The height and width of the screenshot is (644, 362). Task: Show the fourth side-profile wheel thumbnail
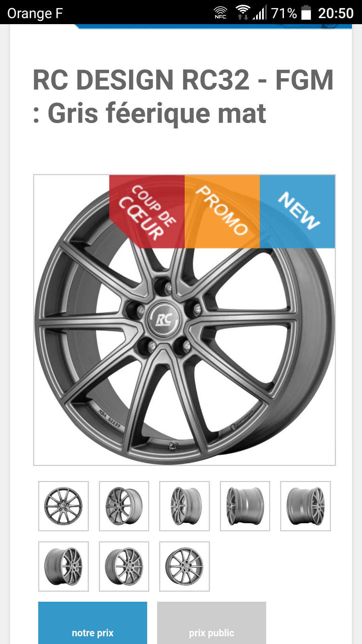tap(245, 506)
